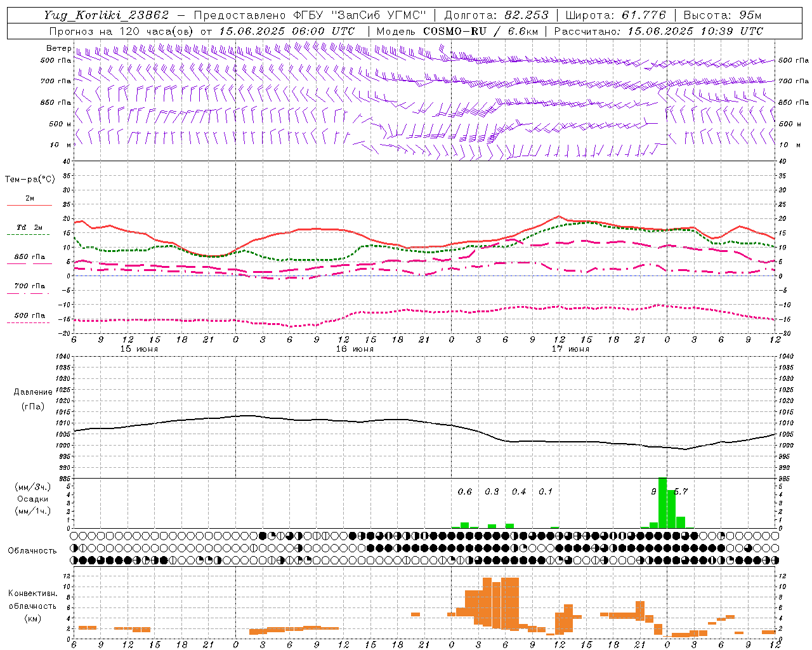Click the Td 2м dew point legend entry
This screenshot has height=650, width=812.
coord(29,227)
